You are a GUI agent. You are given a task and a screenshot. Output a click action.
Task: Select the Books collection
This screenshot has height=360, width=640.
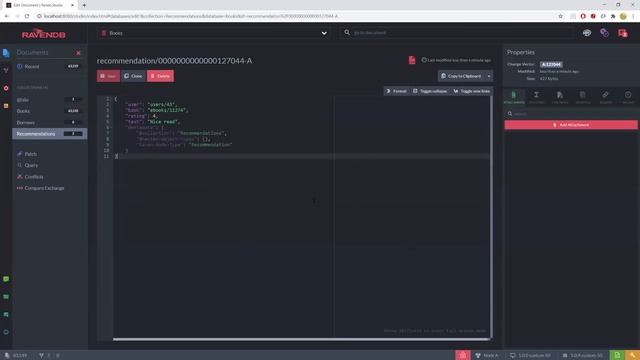(x=49, y=111)
